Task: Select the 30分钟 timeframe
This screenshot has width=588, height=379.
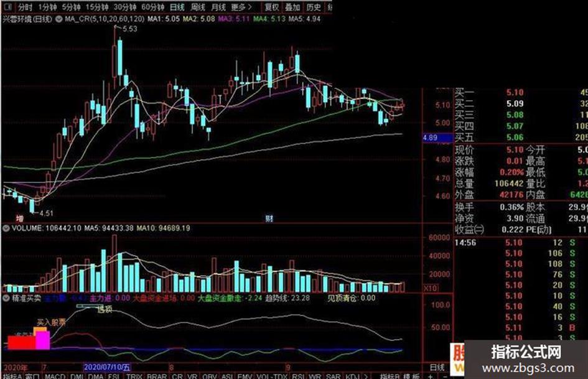Action: click(x=125, y=7)
